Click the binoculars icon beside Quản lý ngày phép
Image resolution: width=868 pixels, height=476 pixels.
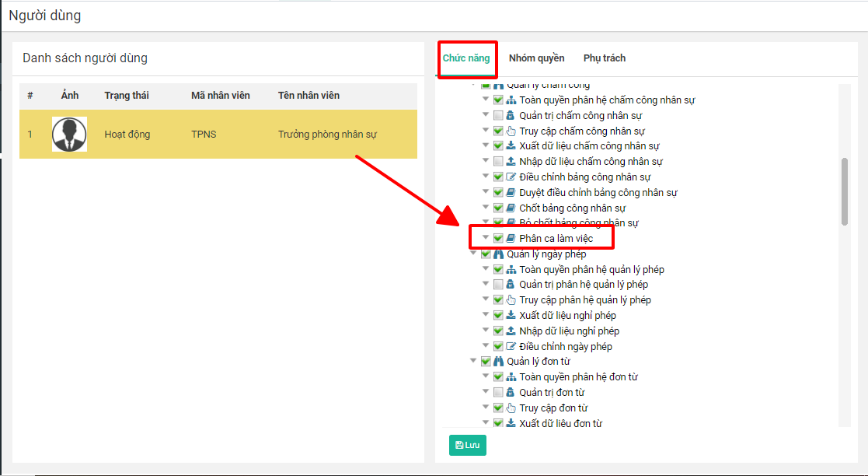(498, 254)
